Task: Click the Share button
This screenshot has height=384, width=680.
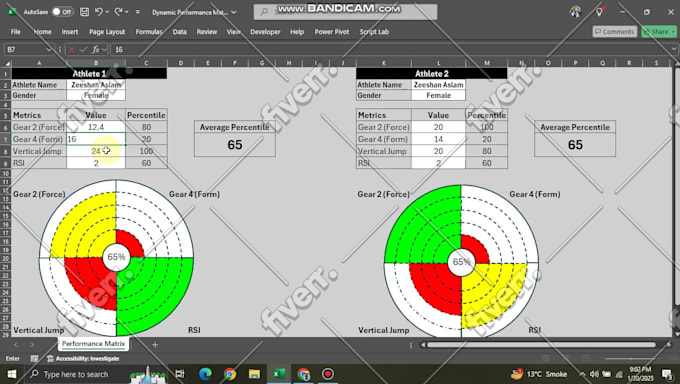Action: [659, 32]
